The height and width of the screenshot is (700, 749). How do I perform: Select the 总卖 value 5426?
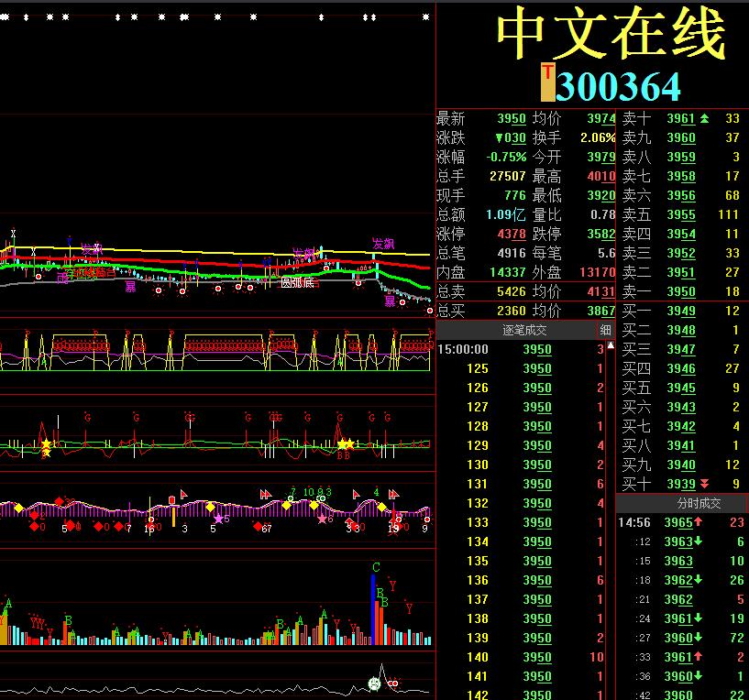[x=512, y=291]
